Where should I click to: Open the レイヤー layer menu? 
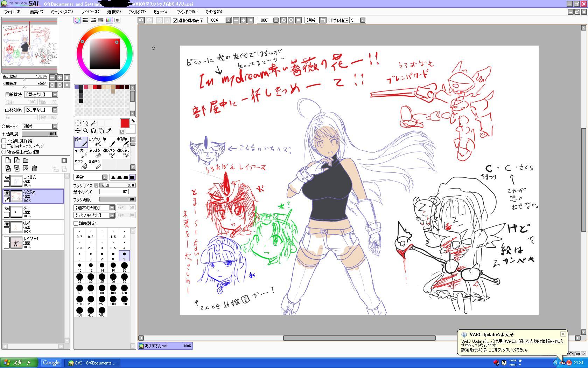[x=90, y=12]
